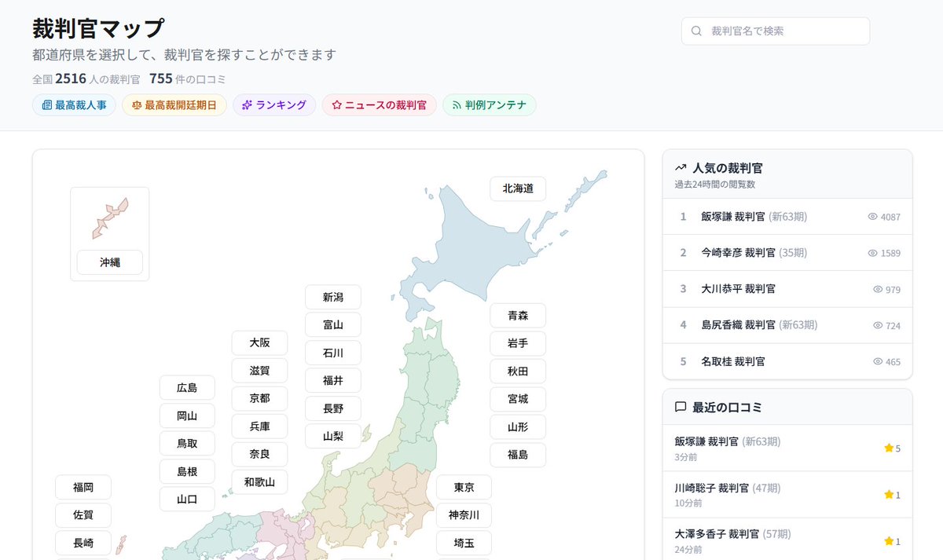This screenshot has height=560, width=943.
Task: Click star rating of 川崎聡子 review
Action: point(892,495)
